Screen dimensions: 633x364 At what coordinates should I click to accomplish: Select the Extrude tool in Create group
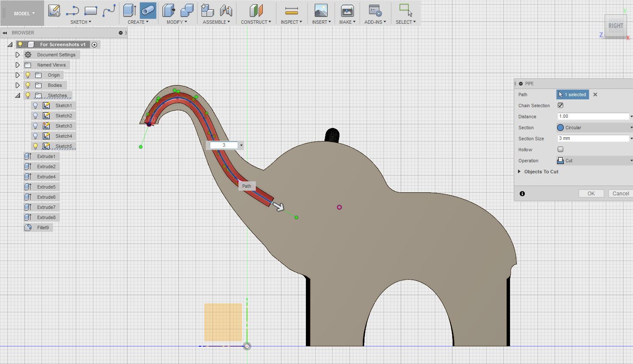click(130, 10)
